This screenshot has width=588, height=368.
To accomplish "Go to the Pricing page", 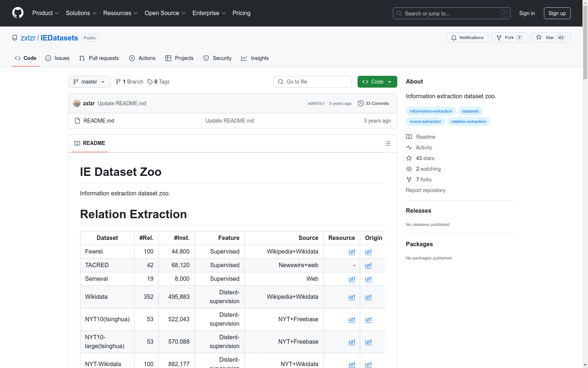I will point(241,13).
